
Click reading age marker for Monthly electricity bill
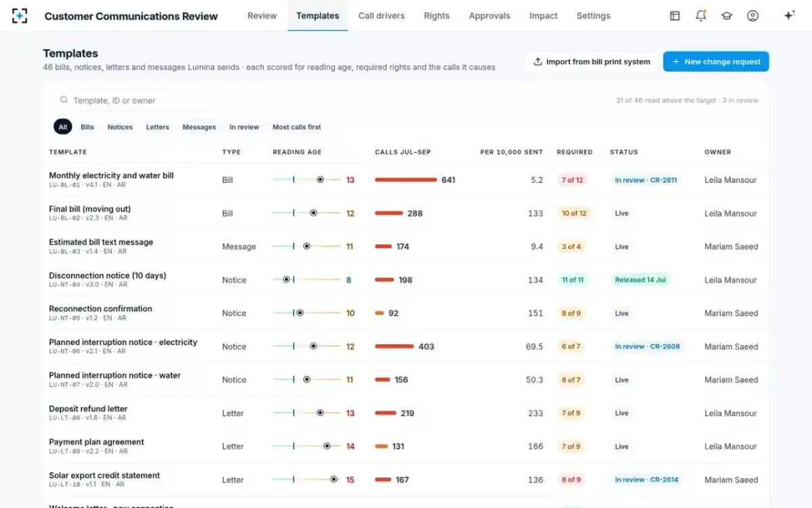tap(320, 179)
